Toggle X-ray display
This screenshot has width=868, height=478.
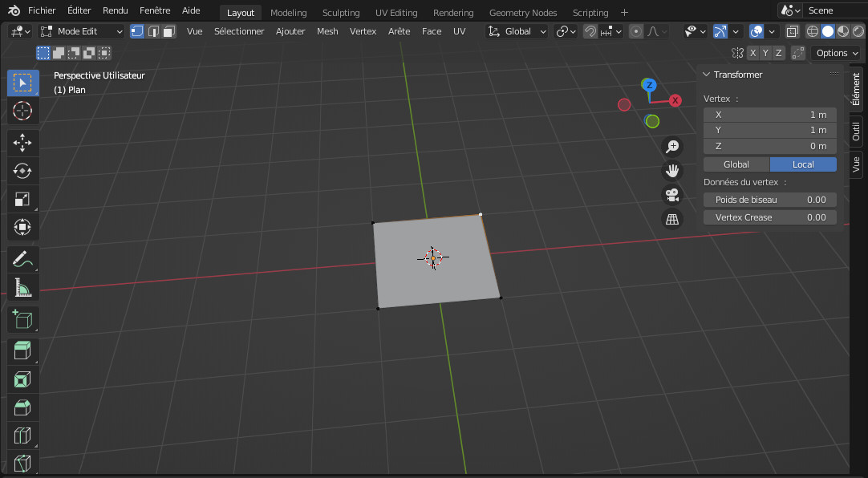pyautogui.click(x=792, y=31)
